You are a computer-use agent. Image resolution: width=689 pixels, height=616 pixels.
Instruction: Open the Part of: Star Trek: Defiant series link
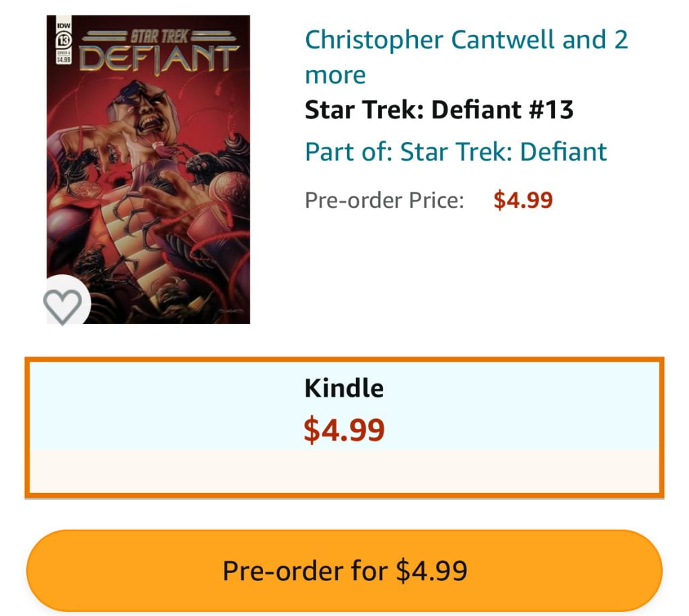(x=456, y=151)
